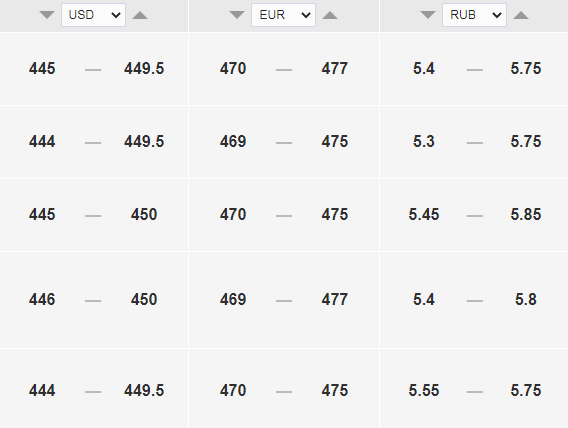The image size is (568, 428).
Task: Select the 5.55 RUB buy rate
Action: pos(424,391)
